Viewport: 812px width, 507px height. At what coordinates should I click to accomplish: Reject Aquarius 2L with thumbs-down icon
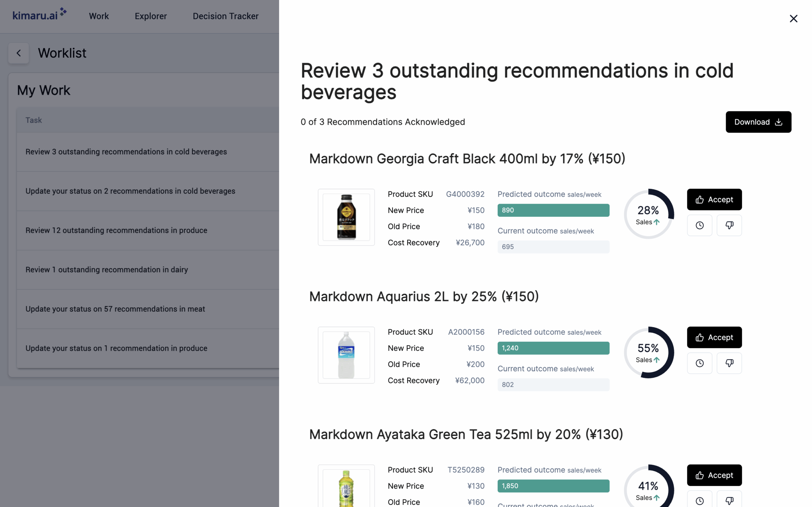click(x=729, y=363)
